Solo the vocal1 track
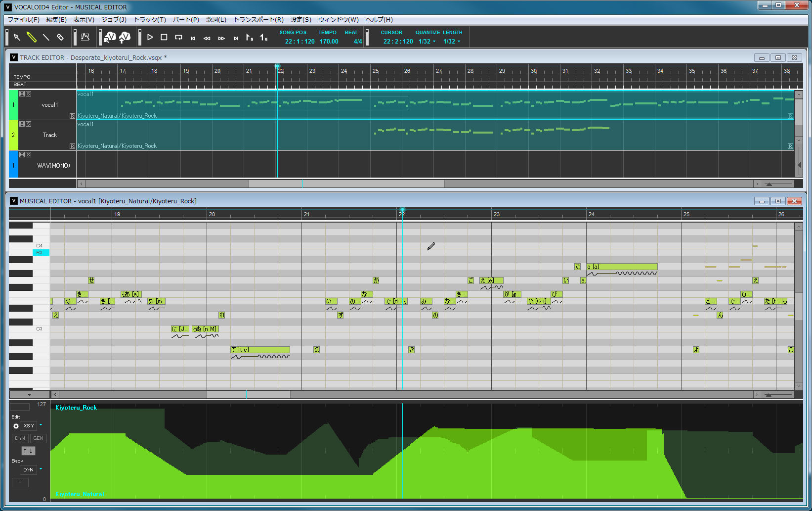This screenshot has height=511, width=812. [x=28, y=93]
